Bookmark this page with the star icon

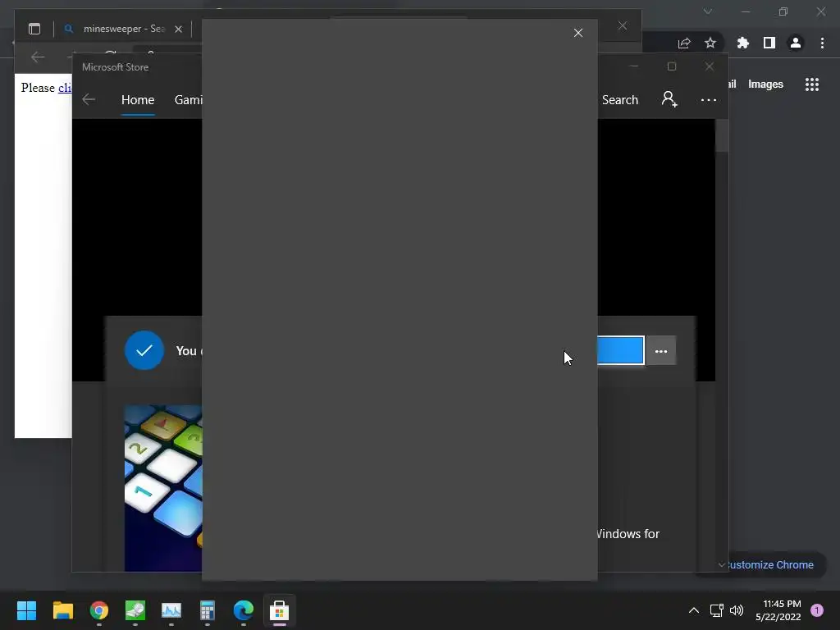pos(710,43)
